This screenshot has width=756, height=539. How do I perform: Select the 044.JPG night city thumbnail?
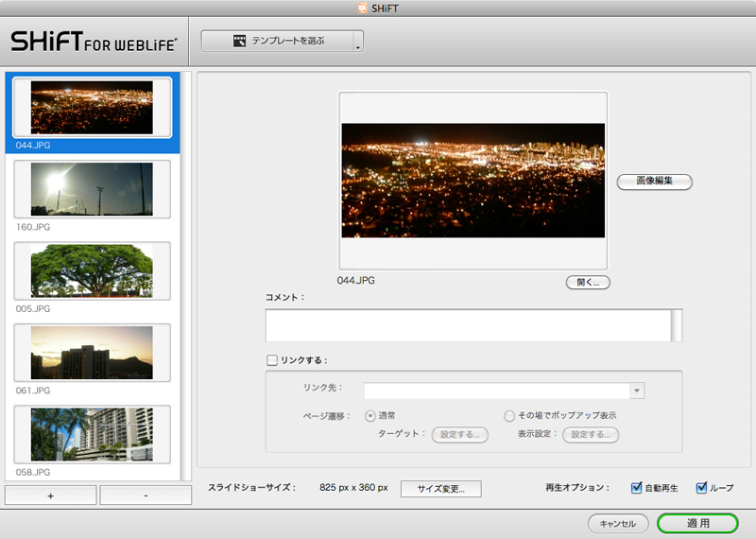(92, 107)
